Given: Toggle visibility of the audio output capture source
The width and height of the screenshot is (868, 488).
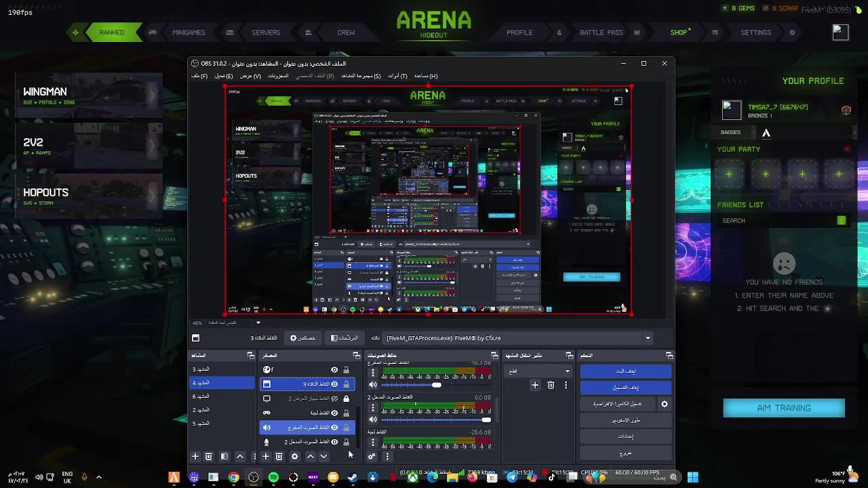Looking at the screenshot, I should [x=334, y=428].
